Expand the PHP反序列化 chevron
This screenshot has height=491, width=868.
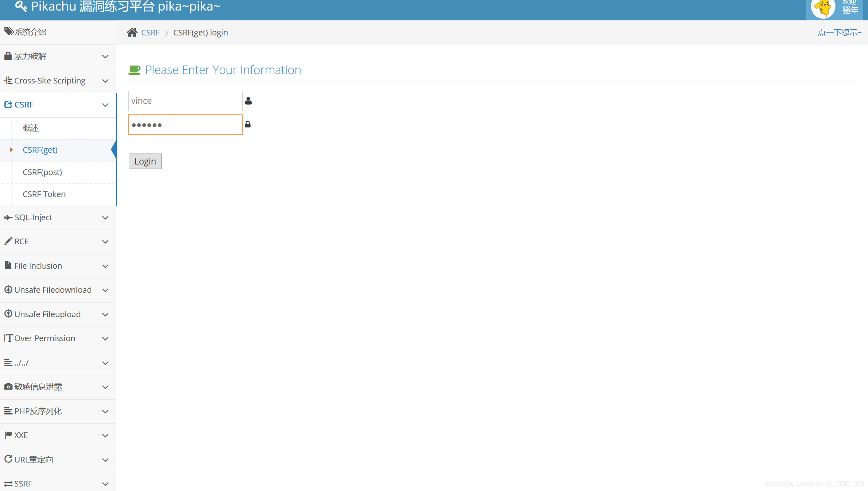pyautogui.click(x=105, y=411)
